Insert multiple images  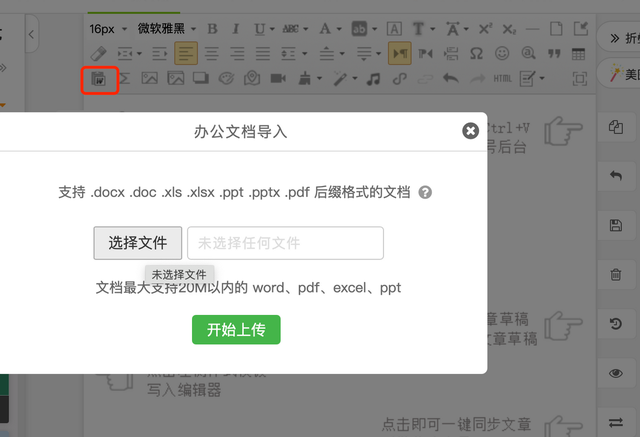[x=176, y=78]
